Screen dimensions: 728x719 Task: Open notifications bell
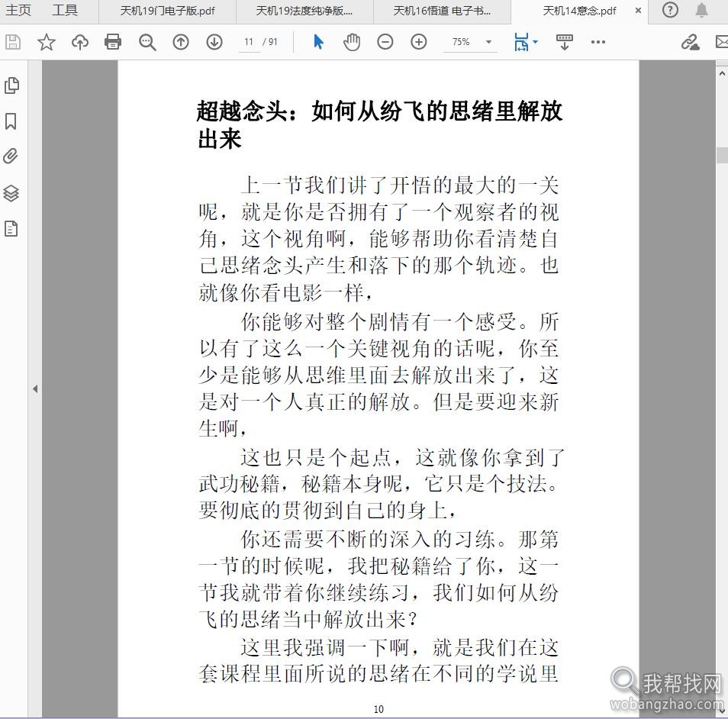[701, 10]
